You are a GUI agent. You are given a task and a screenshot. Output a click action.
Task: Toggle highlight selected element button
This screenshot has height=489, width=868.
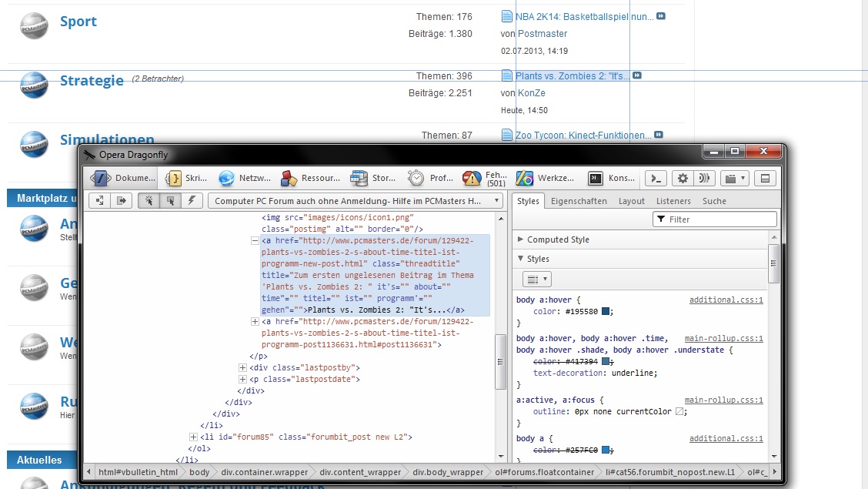coord(169,200)
